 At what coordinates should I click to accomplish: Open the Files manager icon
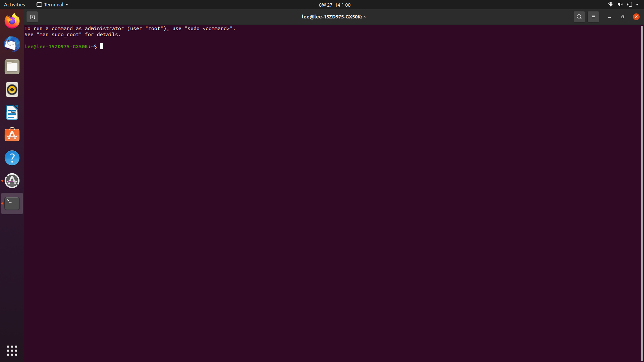(x=12, y=67)
